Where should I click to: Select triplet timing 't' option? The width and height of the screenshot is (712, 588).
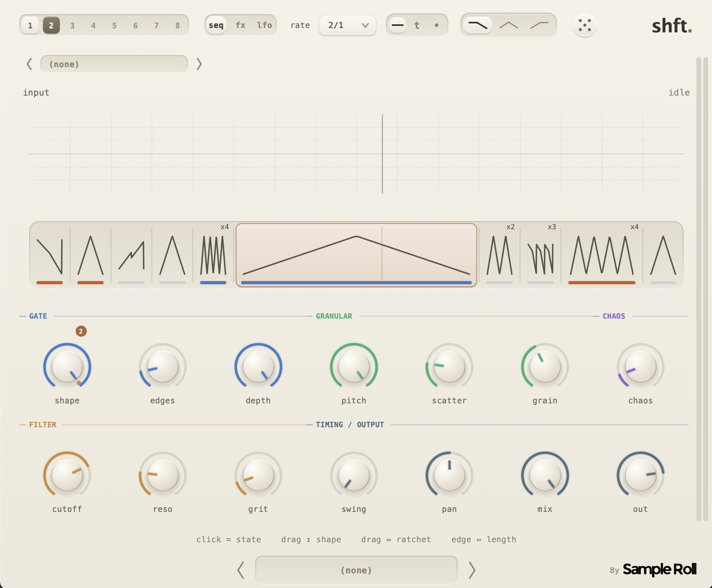pyautogui.click(x=417, y=25)
